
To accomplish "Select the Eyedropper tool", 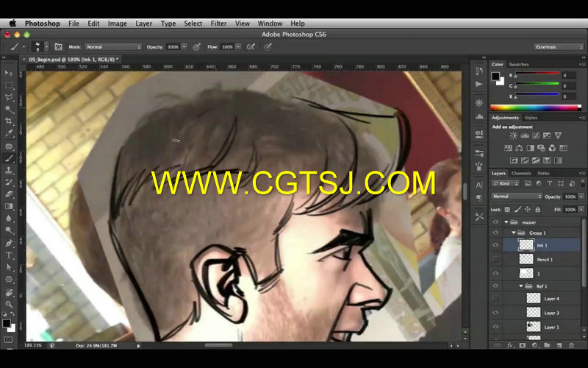I will pos(9,133).
